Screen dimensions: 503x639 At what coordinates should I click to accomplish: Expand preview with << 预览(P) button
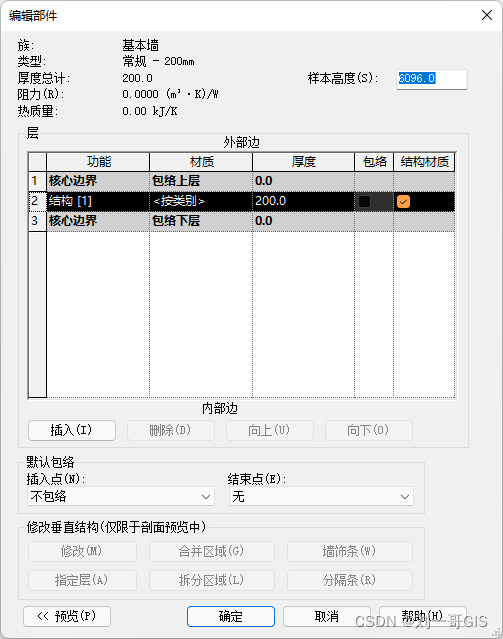(x=67, y=616)
